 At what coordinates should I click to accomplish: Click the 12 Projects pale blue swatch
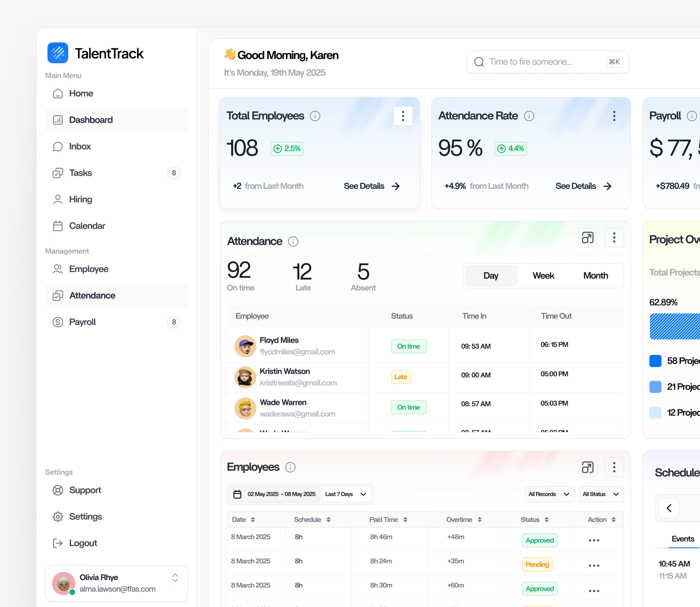[x=655, y=412]
